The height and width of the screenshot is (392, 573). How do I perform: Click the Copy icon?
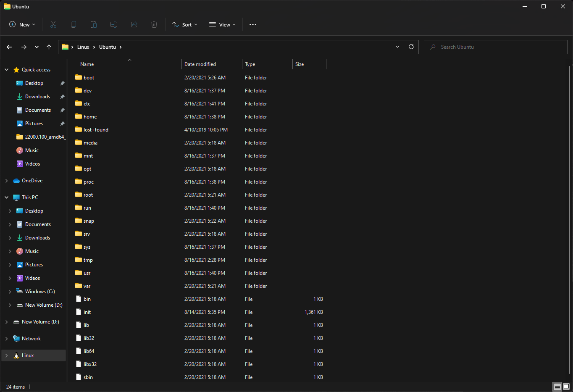coord(74,24)
